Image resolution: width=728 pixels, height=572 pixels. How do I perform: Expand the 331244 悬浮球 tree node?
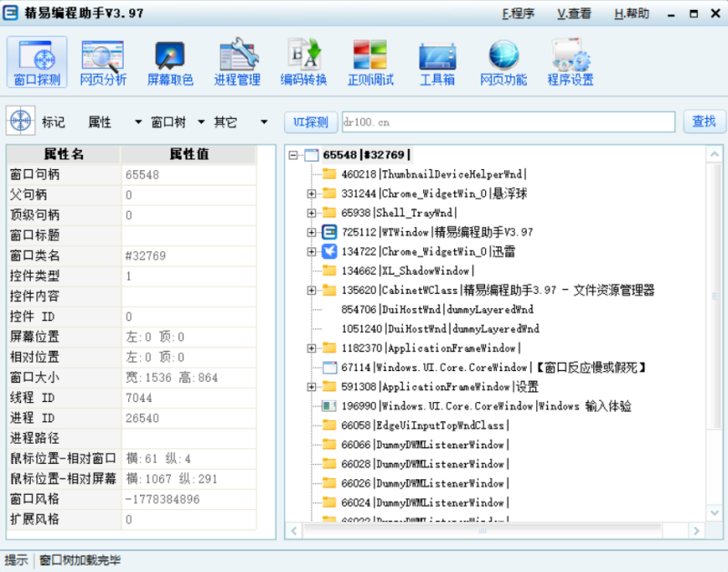pos(311,194)
